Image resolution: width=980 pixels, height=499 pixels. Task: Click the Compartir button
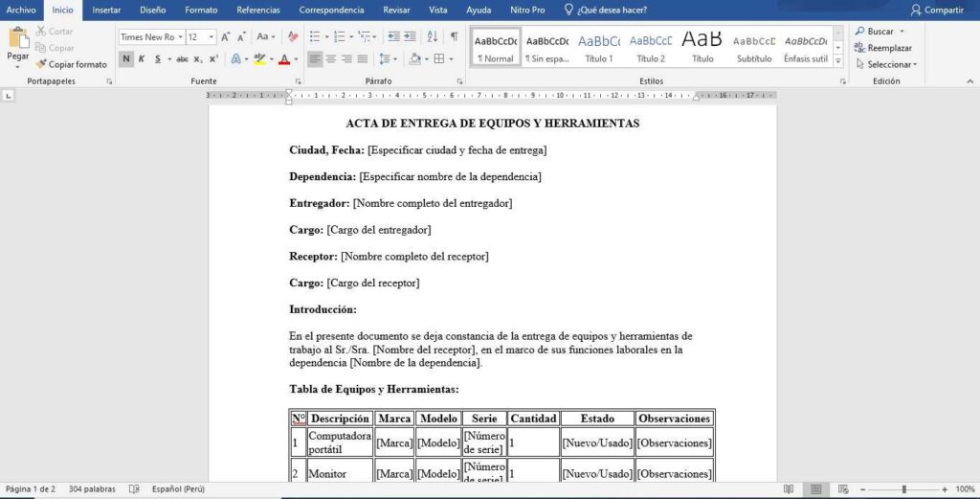937,10
